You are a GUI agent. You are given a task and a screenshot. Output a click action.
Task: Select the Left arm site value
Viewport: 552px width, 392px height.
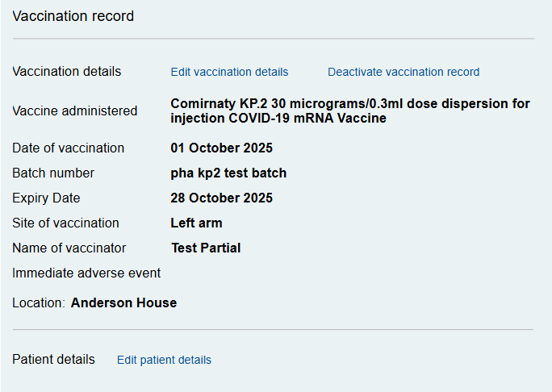pos(196,223)
